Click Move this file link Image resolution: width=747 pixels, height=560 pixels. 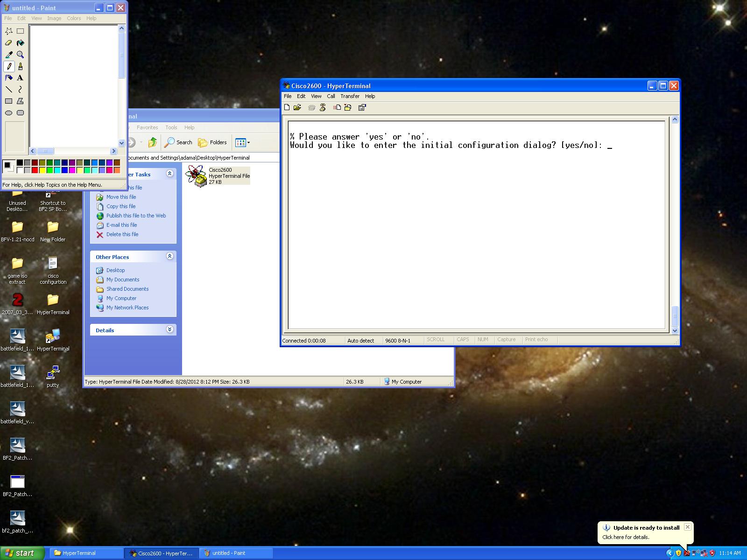[121, 197]
